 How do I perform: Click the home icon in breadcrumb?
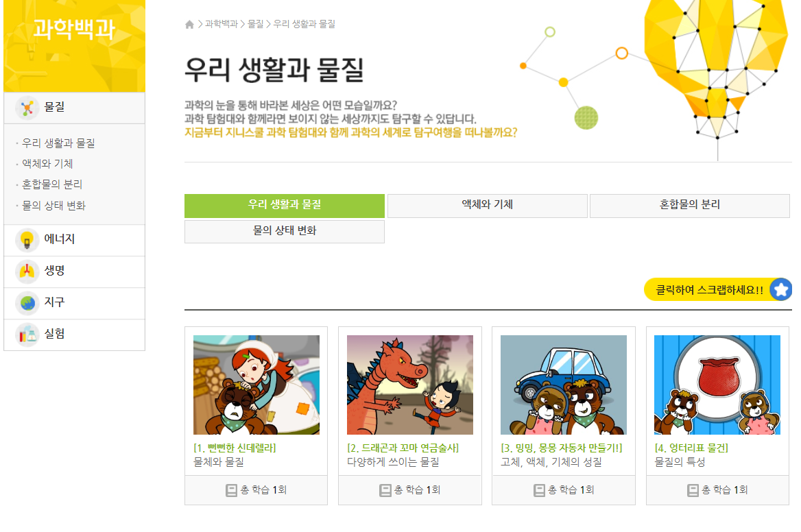[189, 24]
